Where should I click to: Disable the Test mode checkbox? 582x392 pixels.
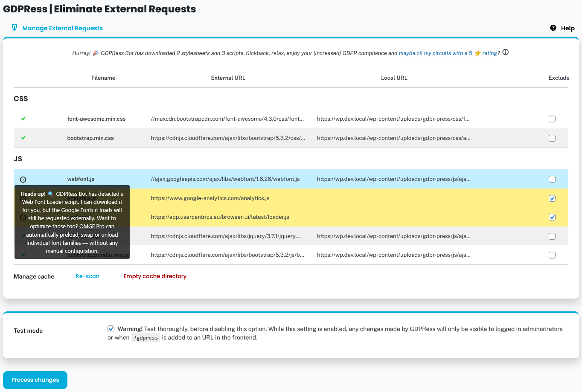tap(111, 329)
